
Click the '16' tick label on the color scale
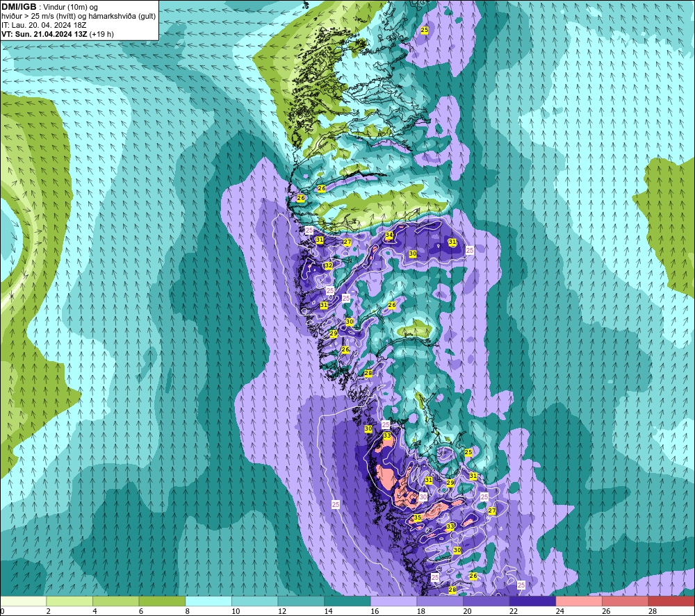click(375, 611)
